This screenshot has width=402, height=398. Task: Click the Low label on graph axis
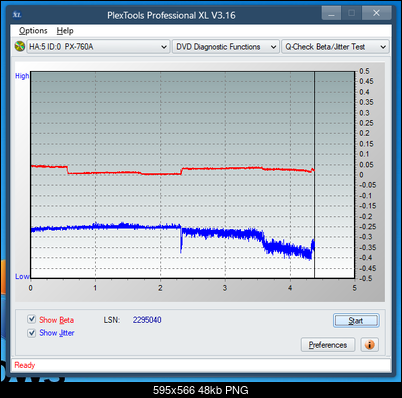coord(22,276)
